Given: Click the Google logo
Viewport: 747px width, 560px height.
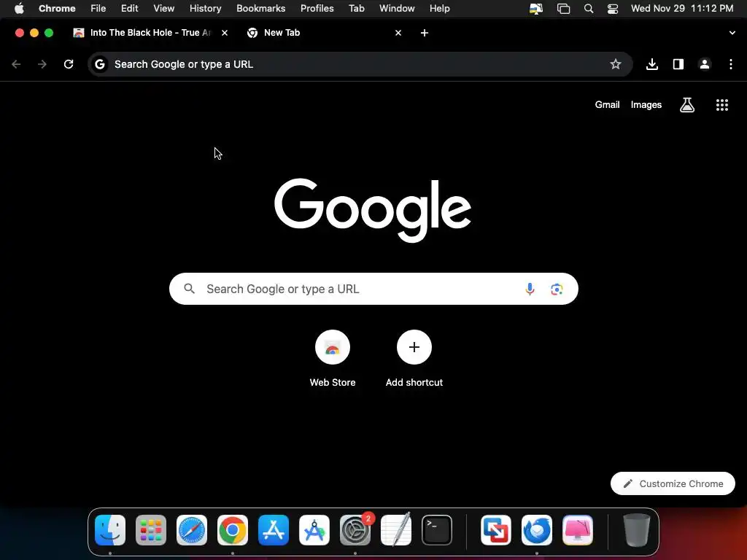Looking at the screenshot, I should point(373,209).
